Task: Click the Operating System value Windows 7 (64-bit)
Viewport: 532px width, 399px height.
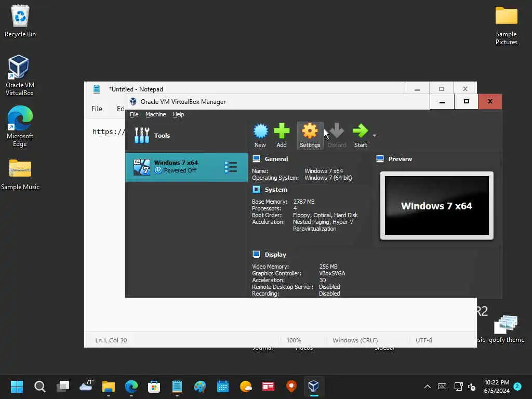Action: pyautogui.click(x=328, y=178)
